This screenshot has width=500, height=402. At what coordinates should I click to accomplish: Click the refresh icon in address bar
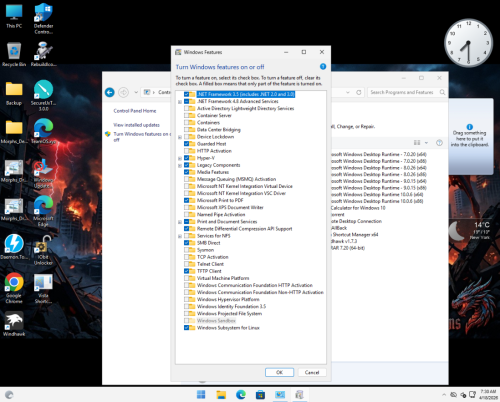coord(359,92)
